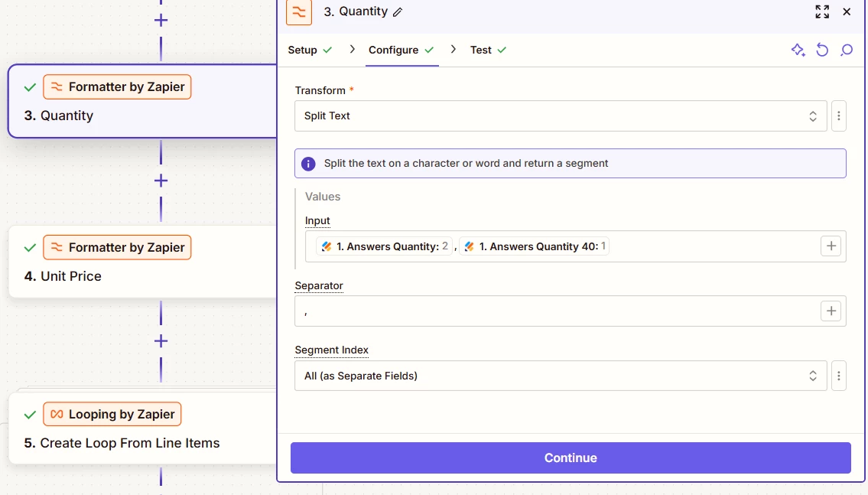
Task: Click the chevron between Configure and Test
Action: (x=454, y=50)
